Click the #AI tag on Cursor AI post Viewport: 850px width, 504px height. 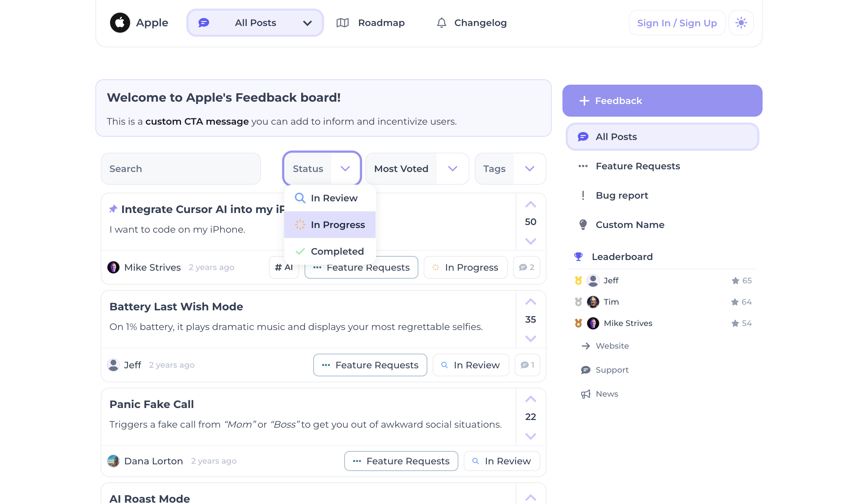pyautogui.click(x=284, y=267)
